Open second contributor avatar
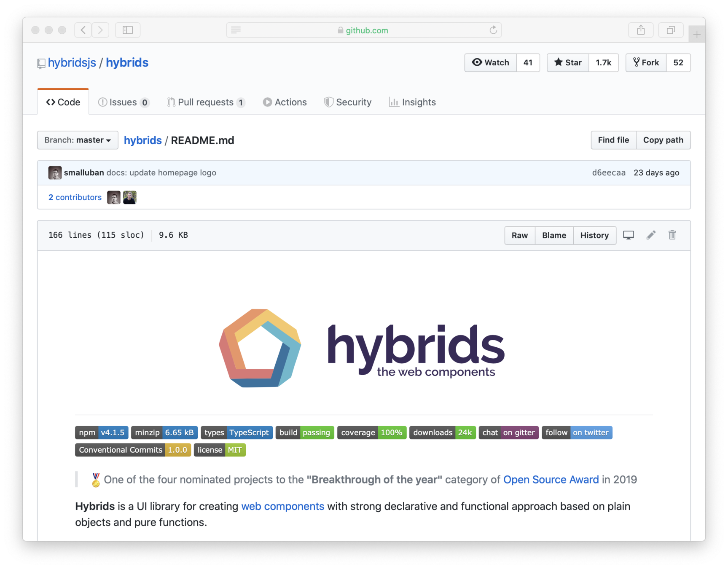This screenshot has width=728, height=569. 130,197
